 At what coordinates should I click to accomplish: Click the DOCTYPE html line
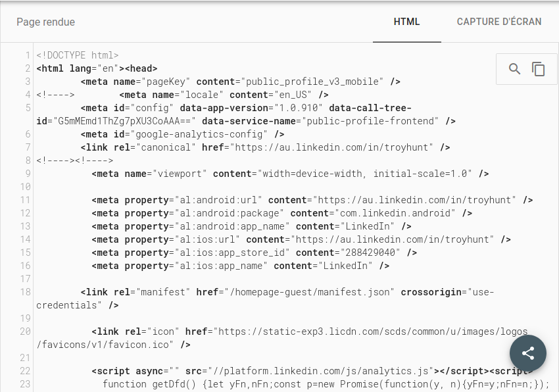click(x=78, y=55)
